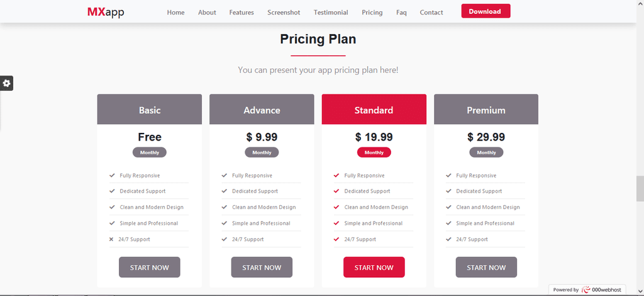Open the Testimonial nav item

click(x=331, y=13)
